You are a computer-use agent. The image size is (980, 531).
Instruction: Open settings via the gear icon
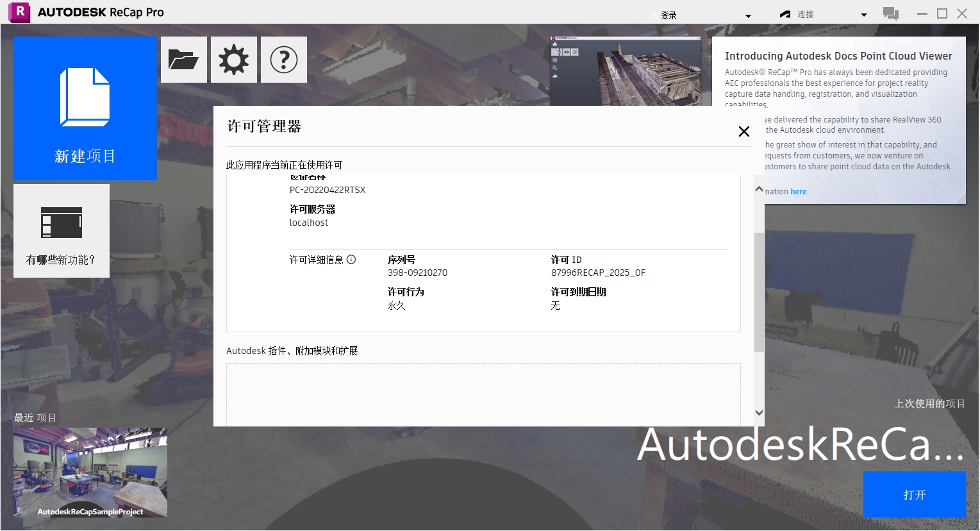pos(234,60)
